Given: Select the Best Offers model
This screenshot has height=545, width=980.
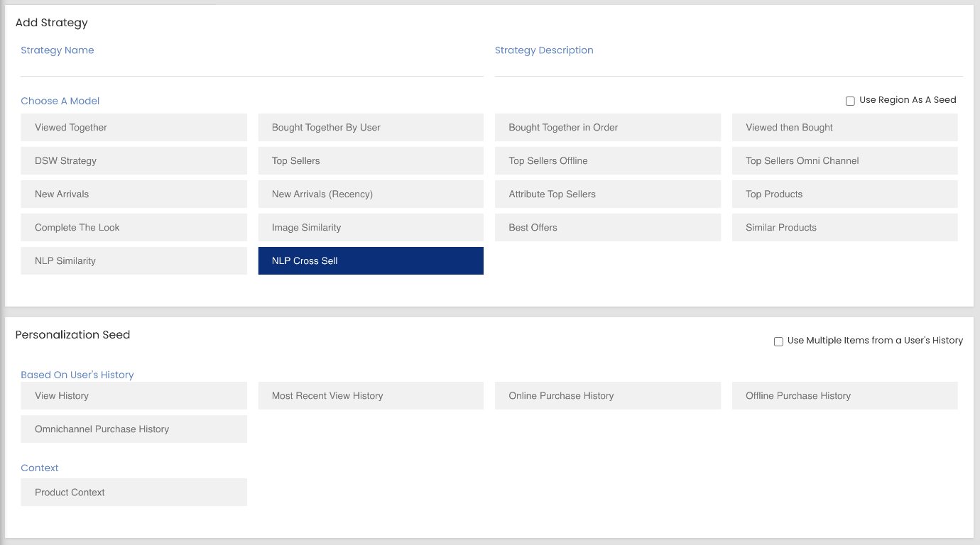Looking at the screenshot, I should coord(608,228).
